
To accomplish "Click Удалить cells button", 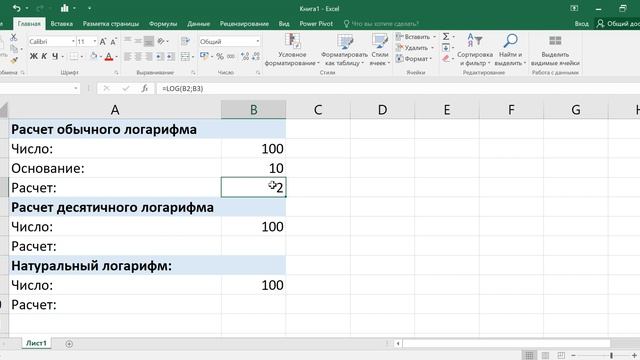I will pyautogui.click(x=415, y=48).
